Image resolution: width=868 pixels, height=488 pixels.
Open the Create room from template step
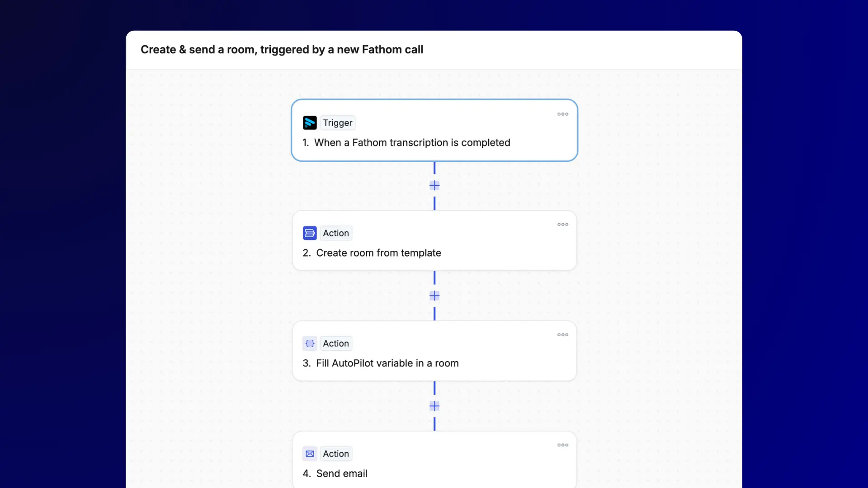pos(379,253)
